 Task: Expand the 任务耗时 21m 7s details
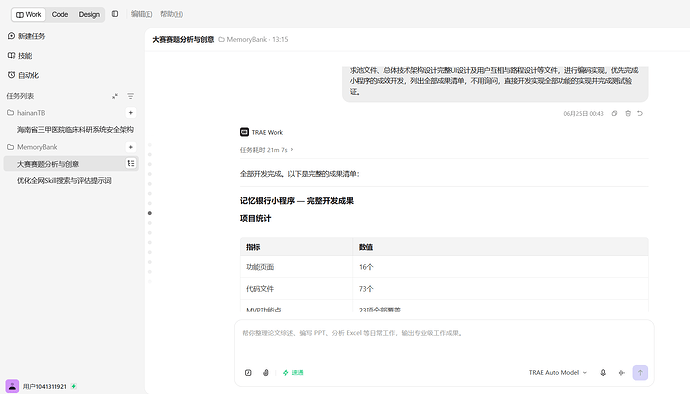click(x=267, y=150)
